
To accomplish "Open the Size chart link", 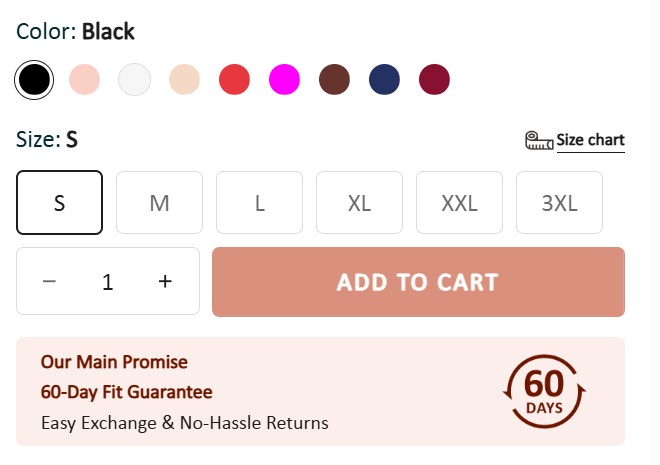I will pos(590,140).
